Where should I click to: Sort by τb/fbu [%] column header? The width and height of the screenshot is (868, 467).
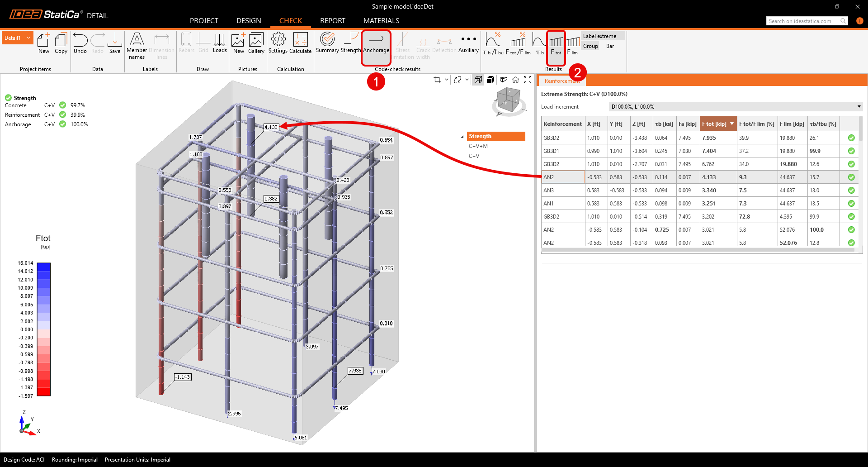pyautogui.click(x=823, y=124)
